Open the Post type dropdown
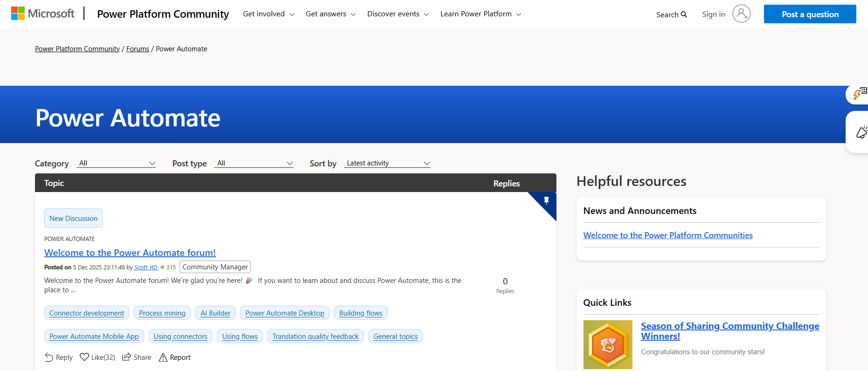 pos(254,163)
